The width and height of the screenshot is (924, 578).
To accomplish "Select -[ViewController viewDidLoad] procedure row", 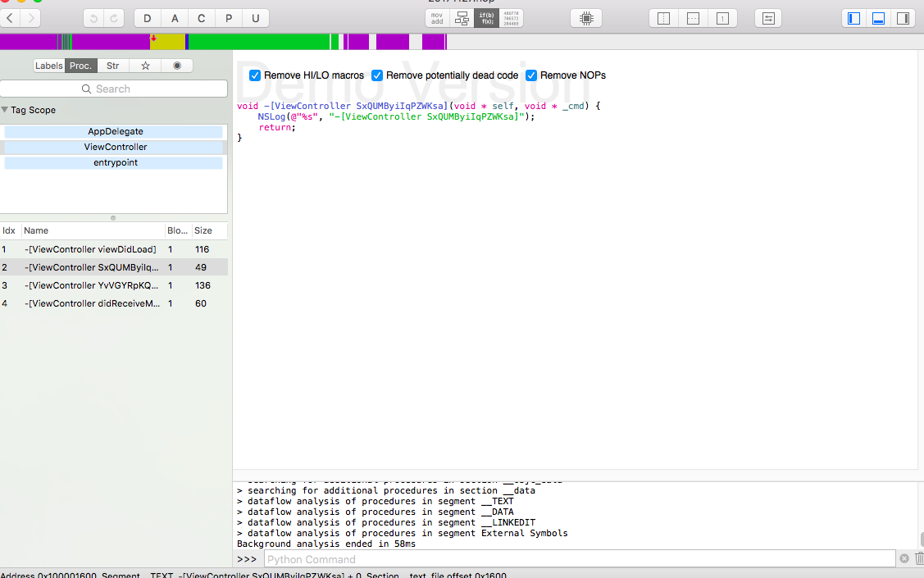I will (x=114, y=249).
